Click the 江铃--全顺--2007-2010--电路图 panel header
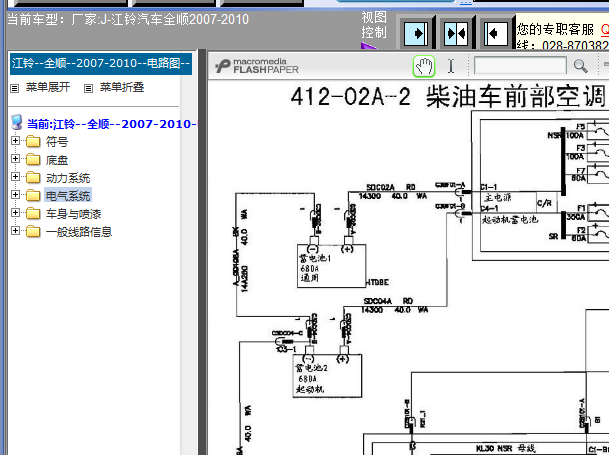The width and height of the screenshot is (609, 455). click(x=101, y=63)
